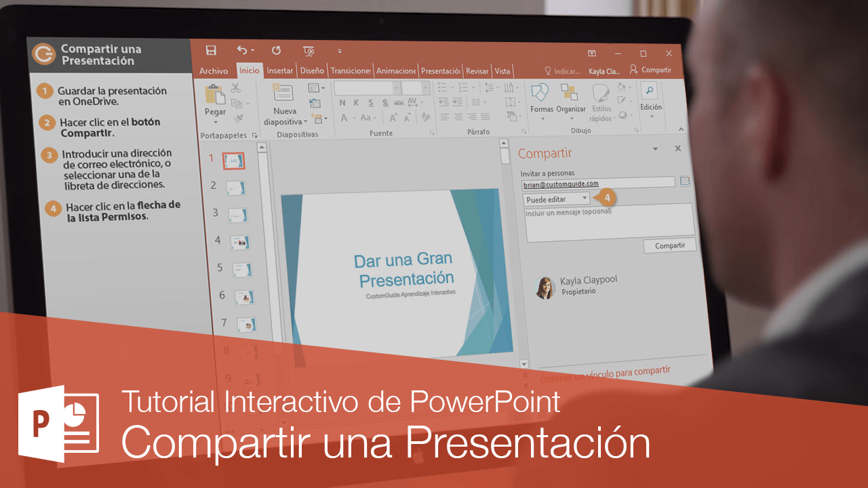Click the Redo icon in the title bar
Screen dimensions: 868x488
click(276, 50)
